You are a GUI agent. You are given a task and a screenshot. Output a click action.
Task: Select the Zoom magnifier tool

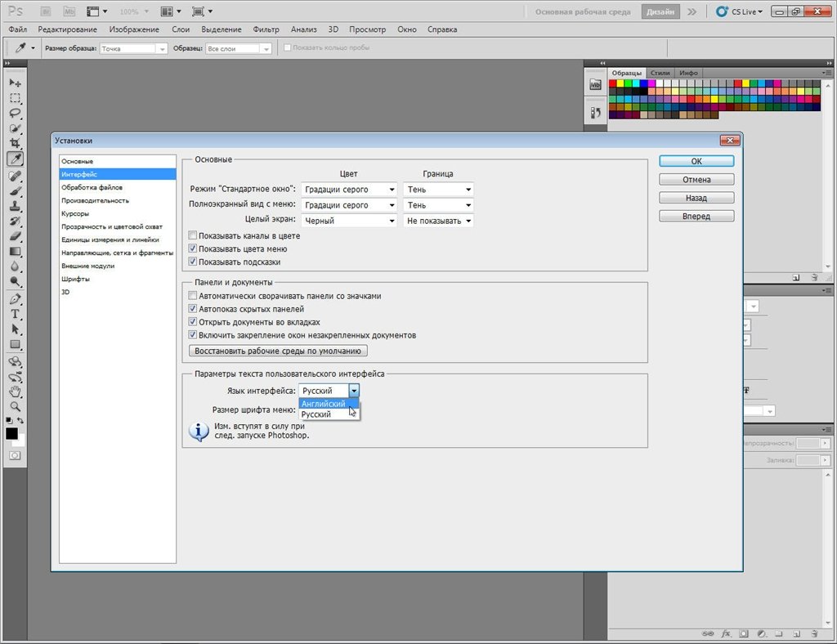click(15, 406)
